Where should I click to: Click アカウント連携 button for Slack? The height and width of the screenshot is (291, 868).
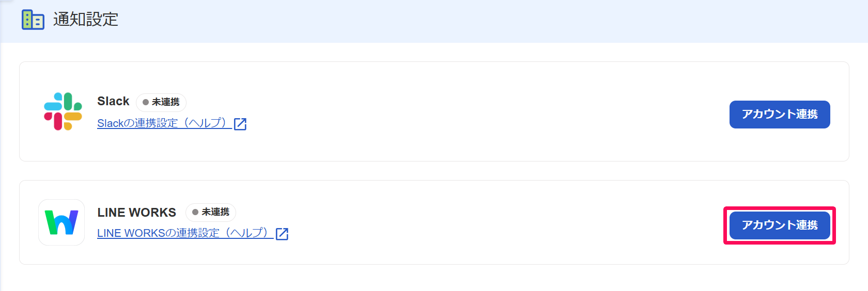(x=780, y=115)
